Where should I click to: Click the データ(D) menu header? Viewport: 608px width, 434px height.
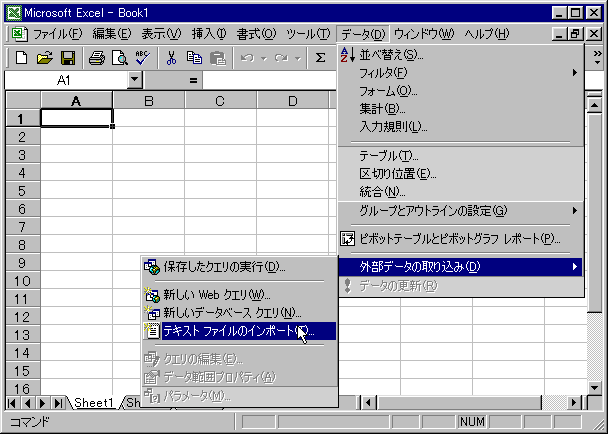click(363, 34)
